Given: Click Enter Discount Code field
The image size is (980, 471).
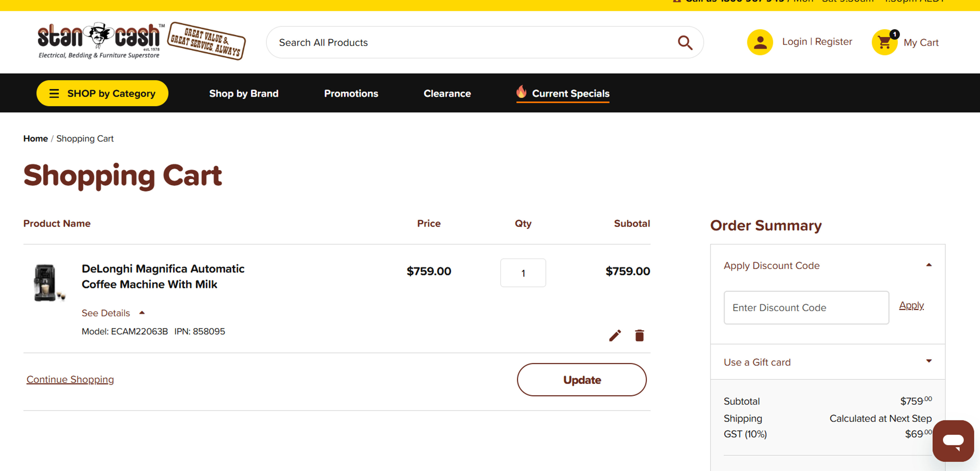Looking at the screenshot, I should pos(806,308).
